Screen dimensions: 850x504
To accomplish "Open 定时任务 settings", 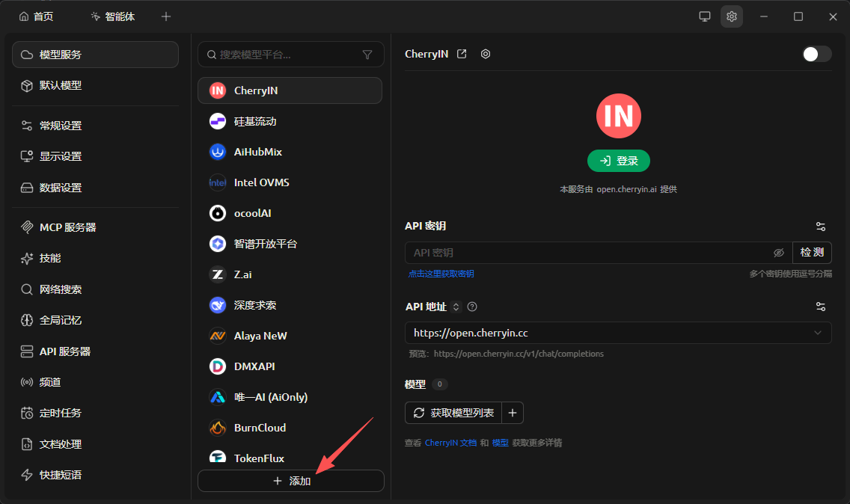I will point(96,414).
